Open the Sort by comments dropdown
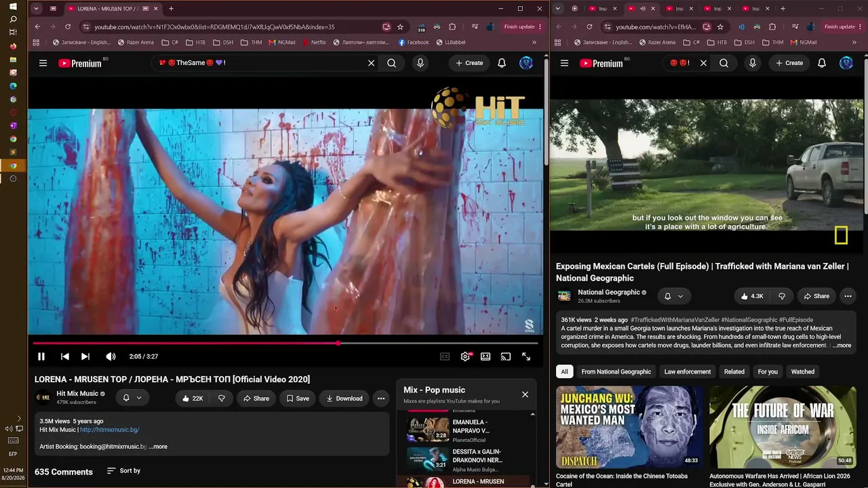Image resolution: width=868 pixels, height=488 pixels. (x=123, y=471)
